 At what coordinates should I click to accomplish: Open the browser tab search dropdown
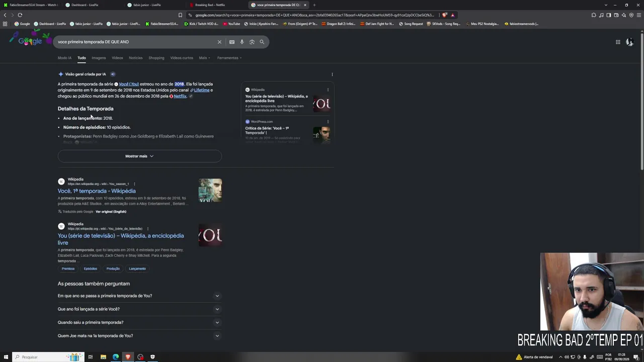pyautogui.click(x=606, y=5)
